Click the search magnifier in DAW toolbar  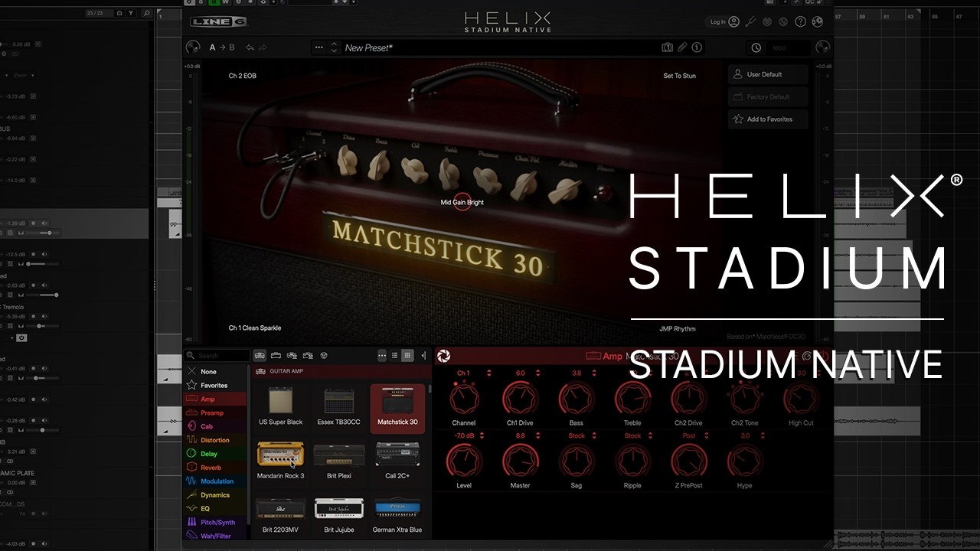point(146,13)
